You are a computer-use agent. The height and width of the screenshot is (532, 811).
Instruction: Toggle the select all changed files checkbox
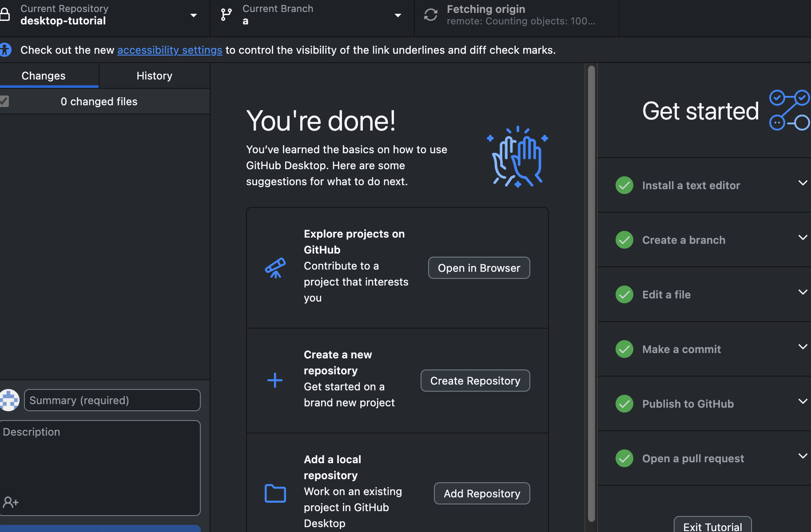coord(4,101)
